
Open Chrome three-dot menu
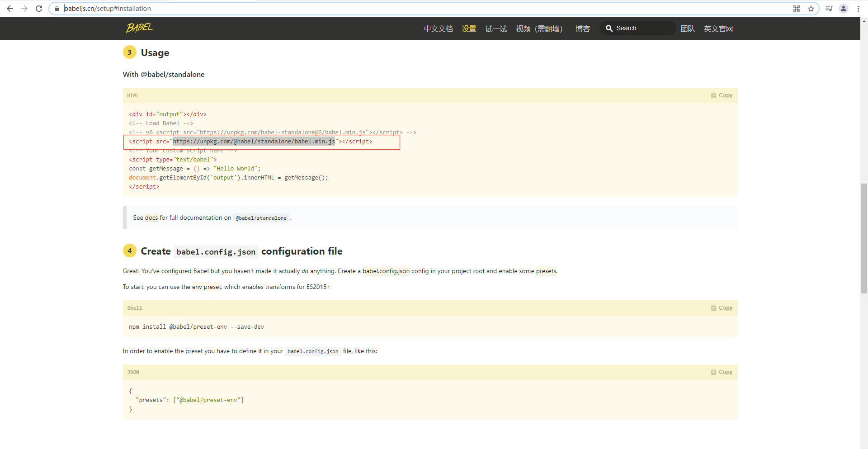[x=858, y=9]
